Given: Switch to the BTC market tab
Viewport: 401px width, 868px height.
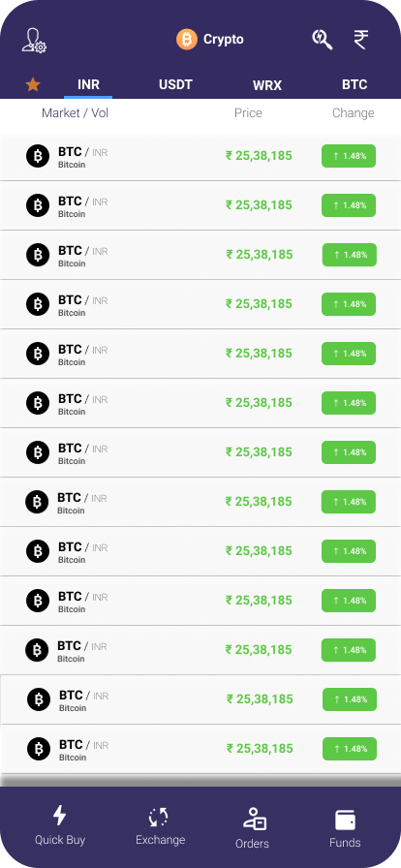Looking at the screenshot, I should 355,84.
